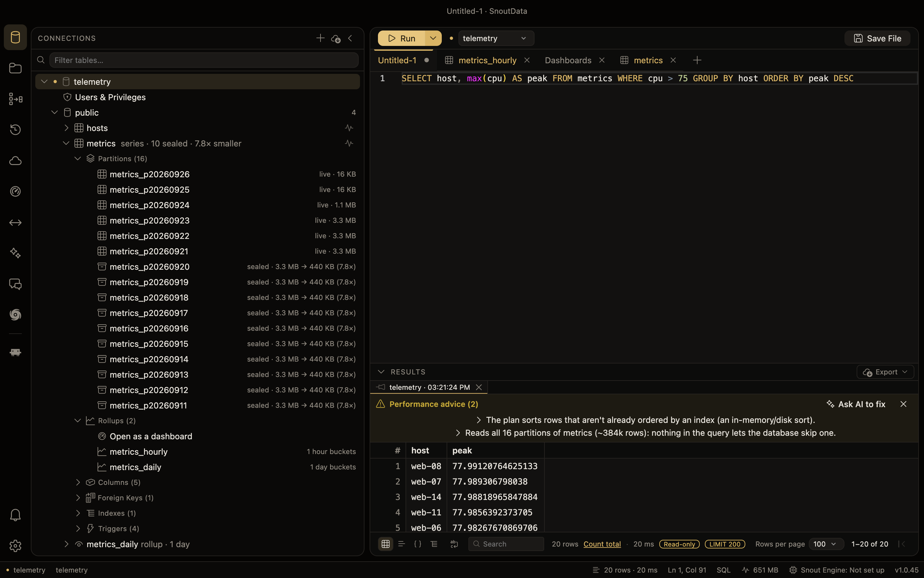The height and width of the screenshot is (578, 924).
Task: Open the robot-shaped sidebar icon
Action: tap(15, 352)
